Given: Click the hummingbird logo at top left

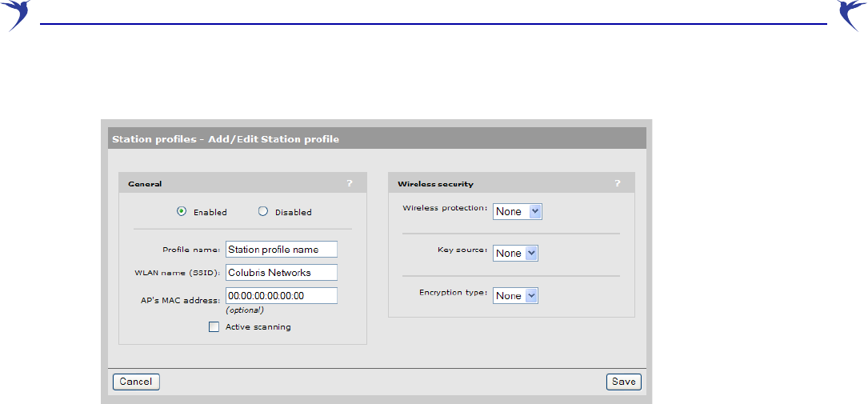Looking at the screenshot, I should pyautogui.click(x=16, y=15).
